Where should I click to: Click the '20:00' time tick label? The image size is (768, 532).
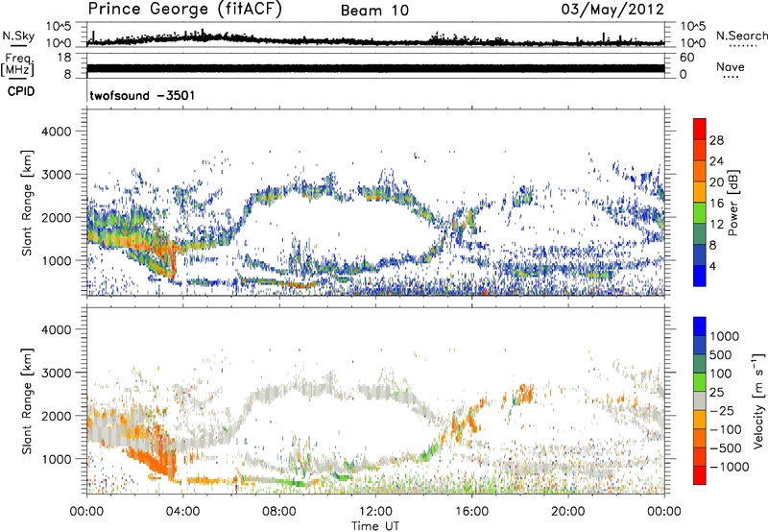(567, 512)
